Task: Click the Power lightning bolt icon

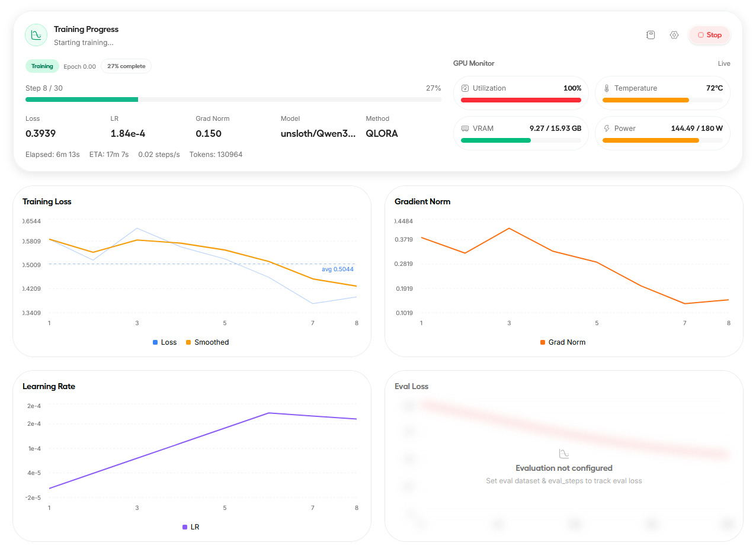Action: [607, 129]
